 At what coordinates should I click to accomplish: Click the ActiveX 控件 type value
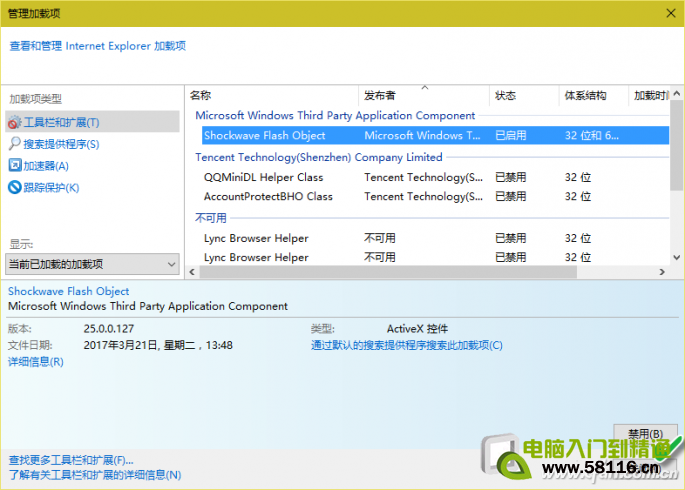coord(417,329)
